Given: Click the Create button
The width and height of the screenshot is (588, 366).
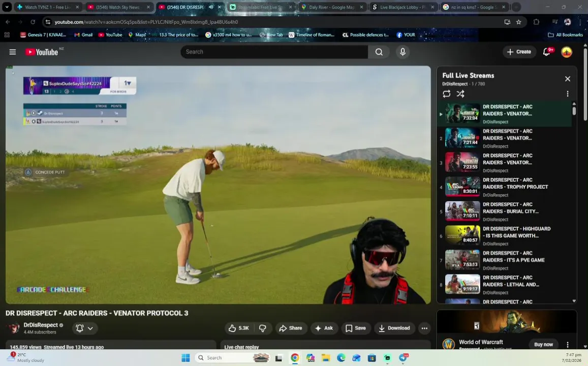Looking at the screenshot, I should 519,52.
